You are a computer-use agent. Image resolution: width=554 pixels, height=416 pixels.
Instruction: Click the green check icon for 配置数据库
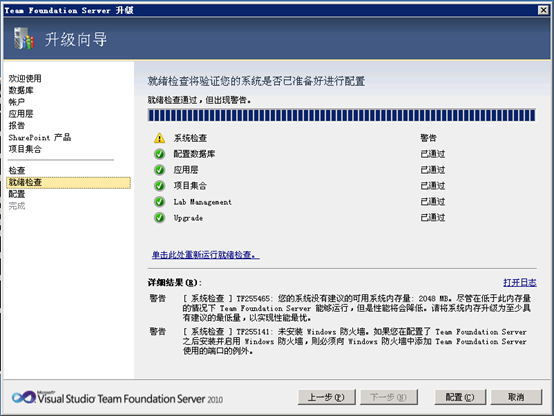[x=159, y=154]
